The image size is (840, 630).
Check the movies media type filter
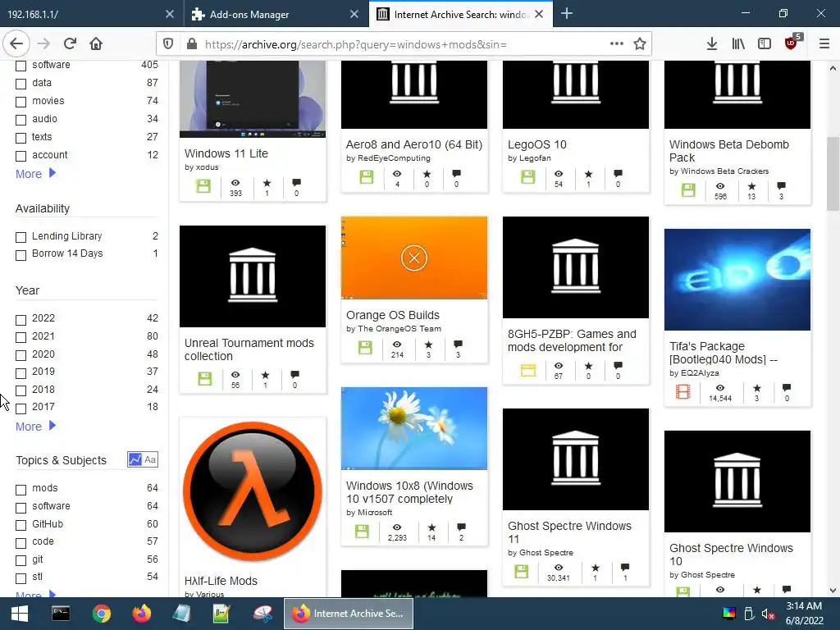[21, 102]
